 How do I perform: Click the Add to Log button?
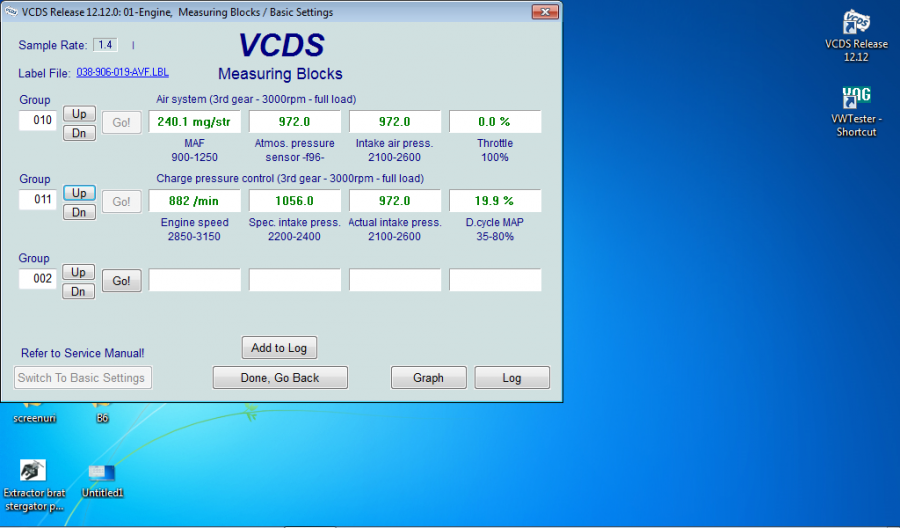(x=279, y=348)
